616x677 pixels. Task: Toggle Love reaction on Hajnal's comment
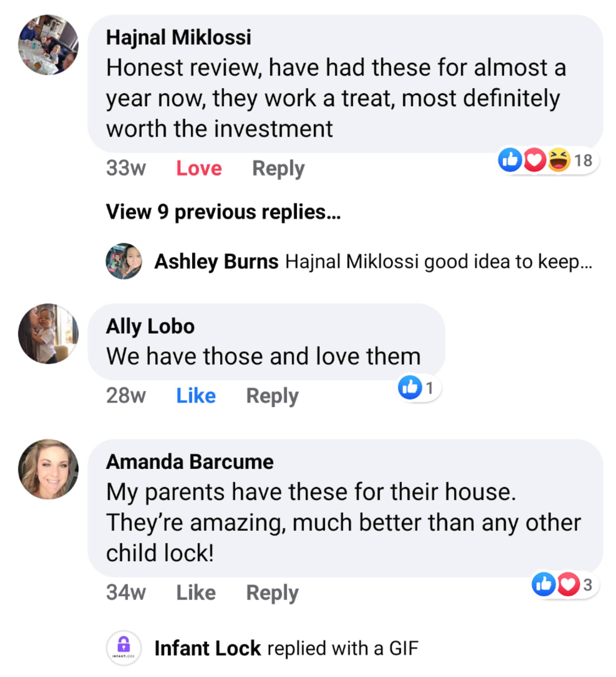[199, 168]
